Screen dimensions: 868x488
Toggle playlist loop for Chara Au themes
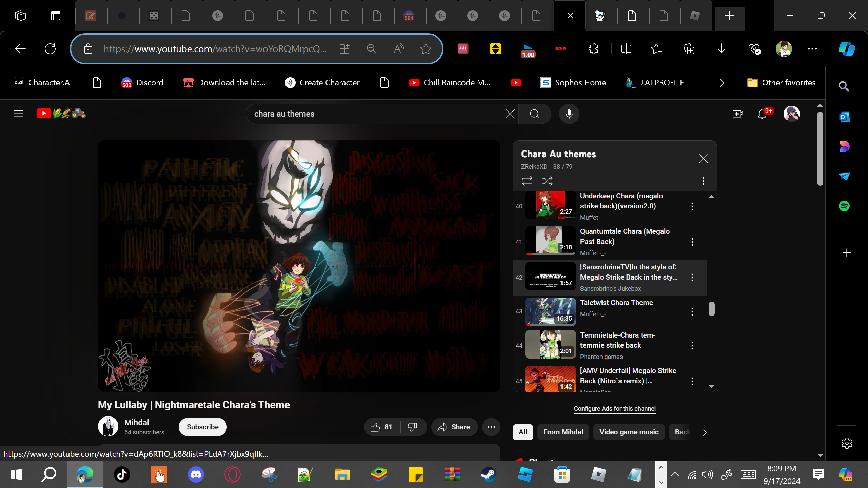click(527, 181)
